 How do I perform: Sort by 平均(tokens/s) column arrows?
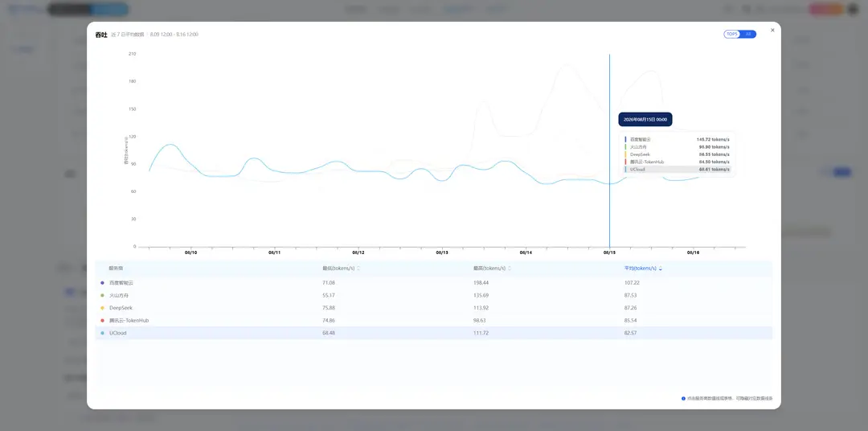[660, 268]
